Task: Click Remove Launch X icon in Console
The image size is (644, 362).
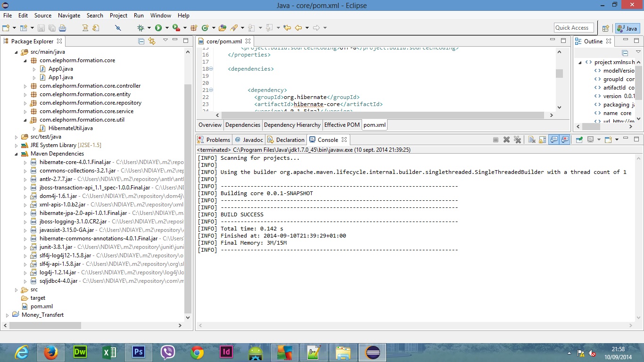Action: (506, 140)
